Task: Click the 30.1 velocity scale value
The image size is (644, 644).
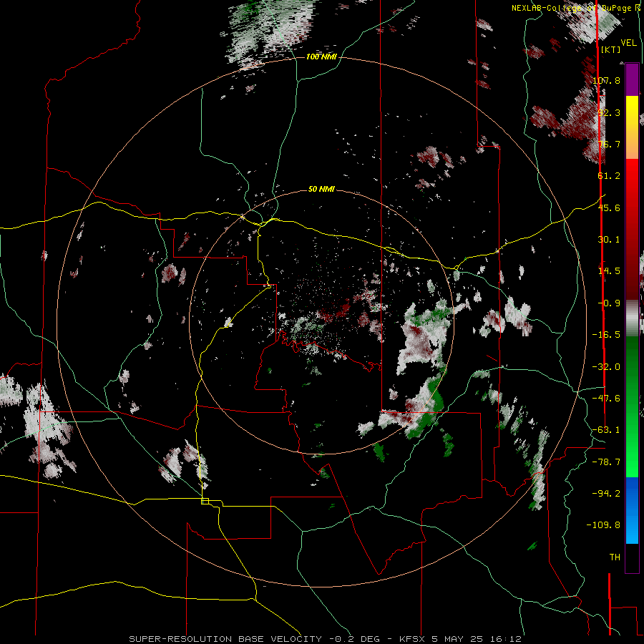Action: click(609, 240)
